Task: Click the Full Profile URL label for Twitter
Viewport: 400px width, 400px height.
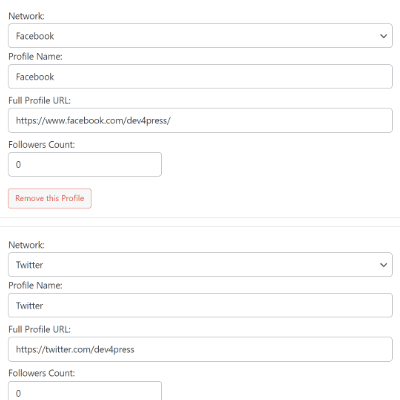Action: (39, 329)
